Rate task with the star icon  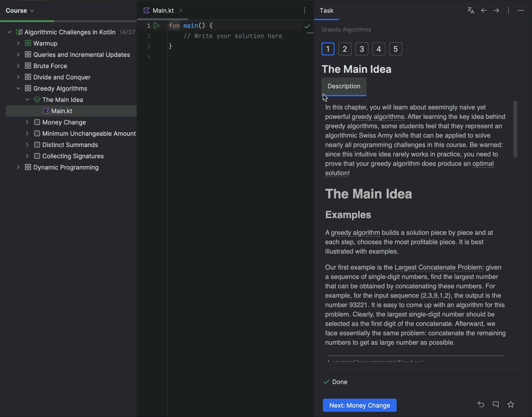coord(511,405)
